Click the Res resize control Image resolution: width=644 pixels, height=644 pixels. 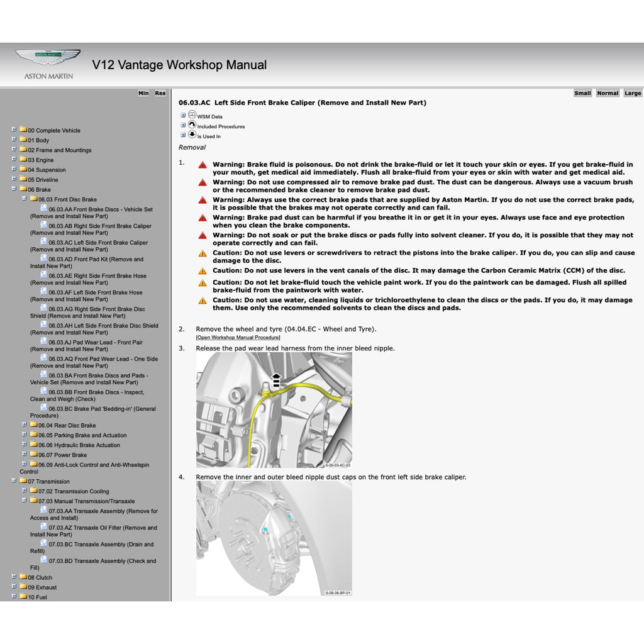[x=160, y=92]
